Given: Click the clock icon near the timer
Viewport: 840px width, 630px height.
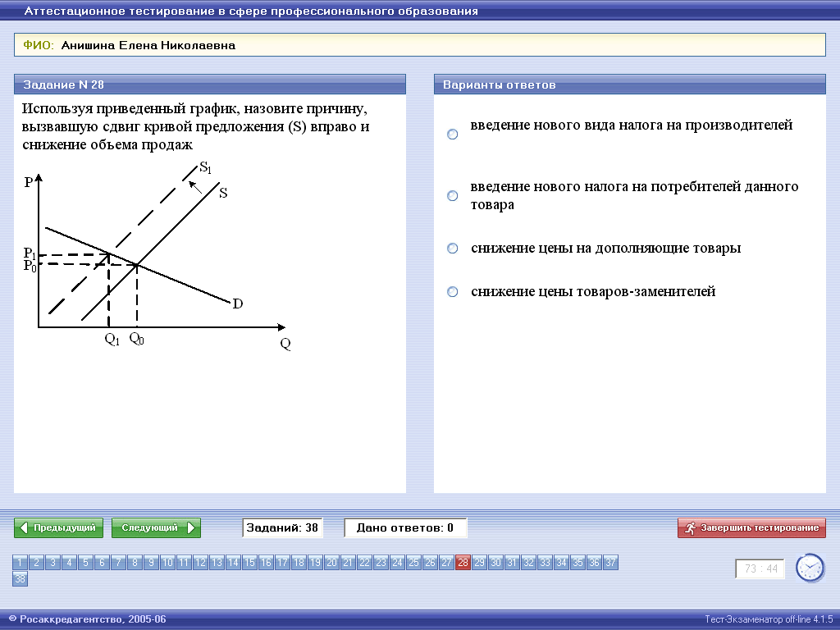Looking at the screenshot, I should 810,568.
